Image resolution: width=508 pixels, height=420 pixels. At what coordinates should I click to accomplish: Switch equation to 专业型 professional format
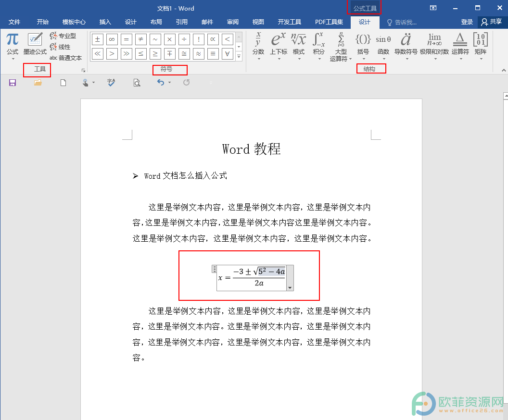(x=63, y=36)
